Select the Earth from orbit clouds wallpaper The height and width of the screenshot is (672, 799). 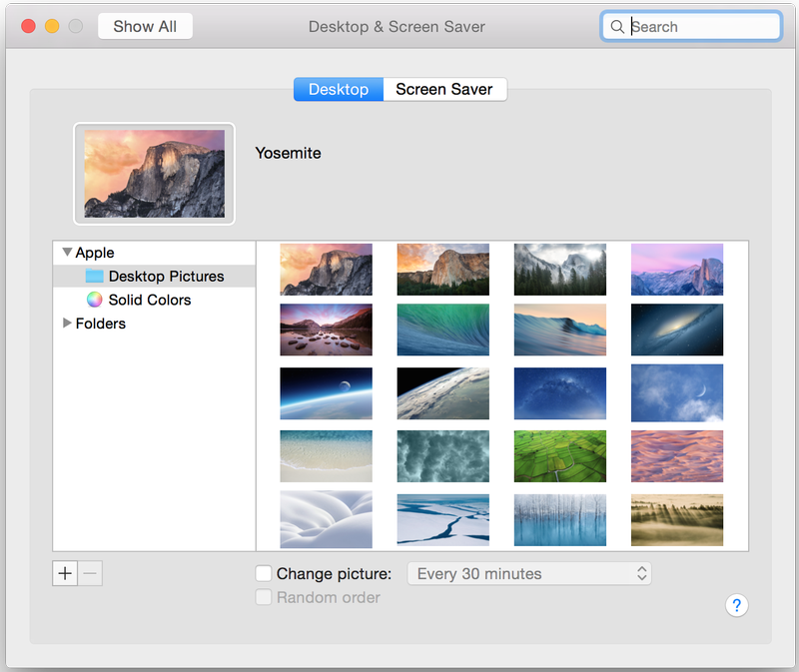point(442,393)
